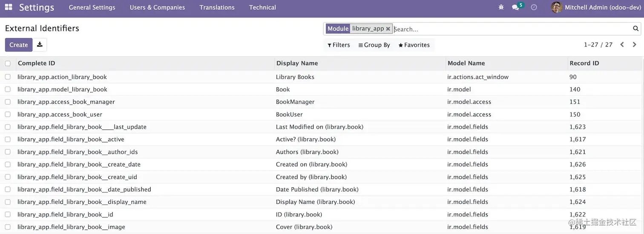The height and width of the screenshot is (234, 644).
Task: Go to next page arrow
Action: click(x=634, y=45)
